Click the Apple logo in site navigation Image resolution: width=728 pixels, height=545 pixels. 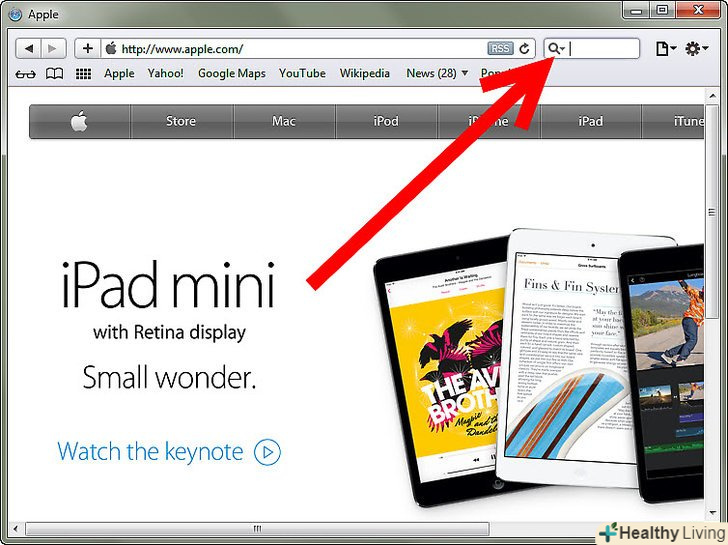[x=79, y=121]
